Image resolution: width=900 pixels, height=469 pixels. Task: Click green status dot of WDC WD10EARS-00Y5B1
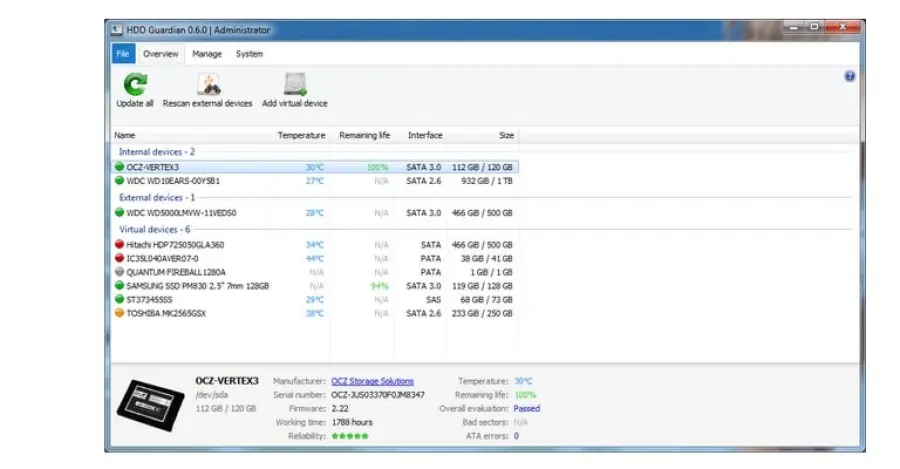coord(119,181)
